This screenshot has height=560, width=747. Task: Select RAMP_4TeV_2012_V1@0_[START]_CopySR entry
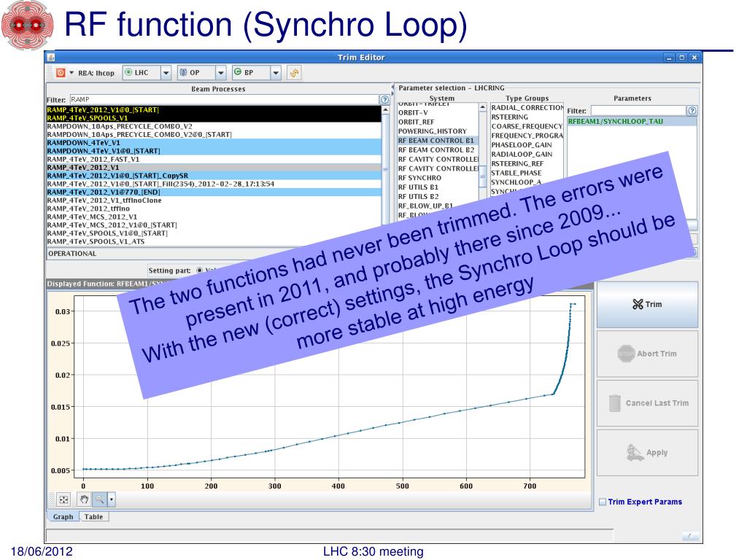click(214, 176)
